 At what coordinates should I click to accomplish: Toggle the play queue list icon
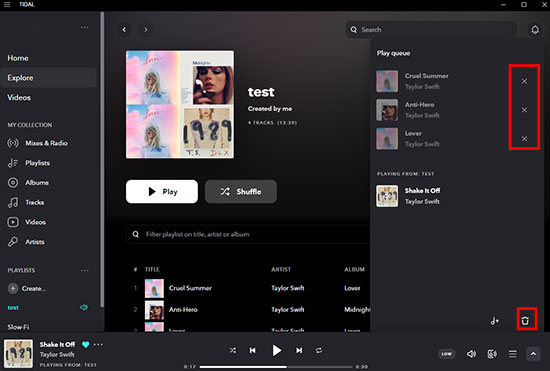point(512,354)
